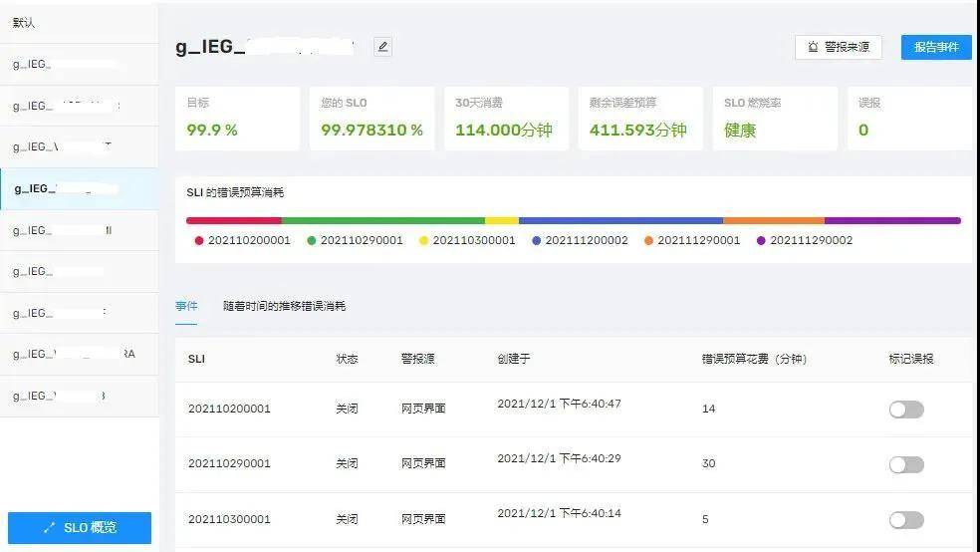
Task: Click timestamp 2021/12/1 下午6:40:47
Action: (x=560, y=404)
